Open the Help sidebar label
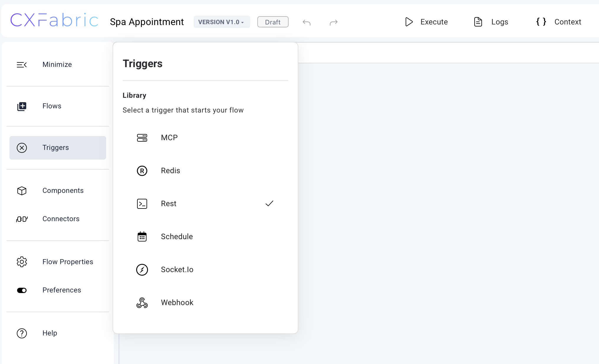The width and height of the screenshot is (599, 364). coord(50,333)
